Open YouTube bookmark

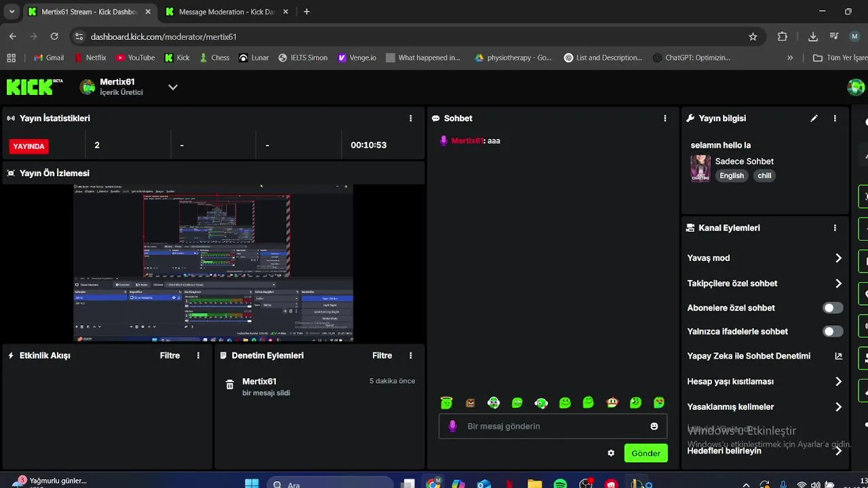136,58
